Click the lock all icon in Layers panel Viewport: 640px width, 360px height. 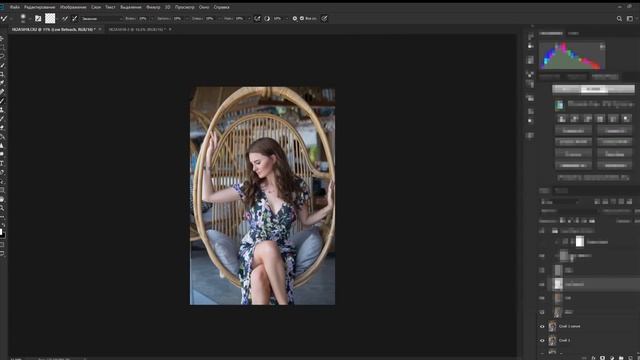click(592, 220)
